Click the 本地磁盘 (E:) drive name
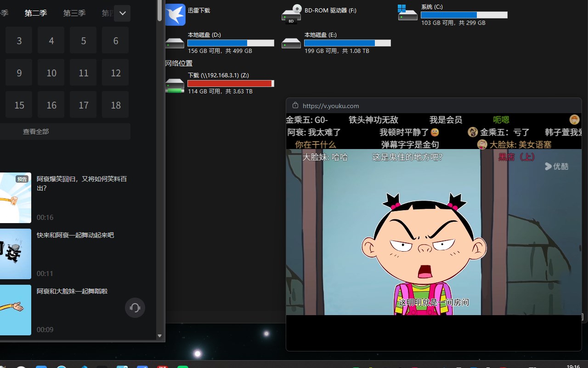Viewport: 588px width, 368px height. pyautogui.click(x=321, y=35)
